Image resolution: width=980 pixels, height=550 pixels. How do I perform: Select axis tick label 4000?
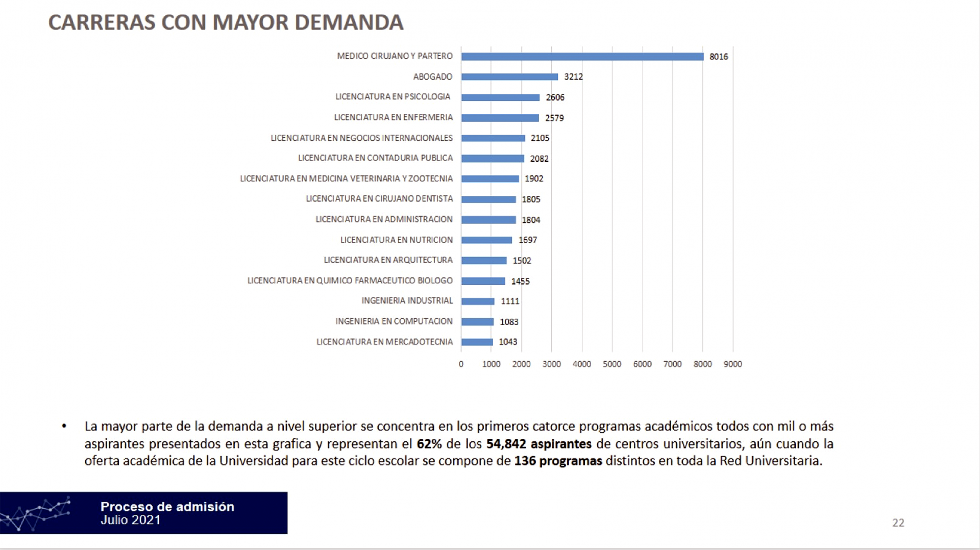582,364
